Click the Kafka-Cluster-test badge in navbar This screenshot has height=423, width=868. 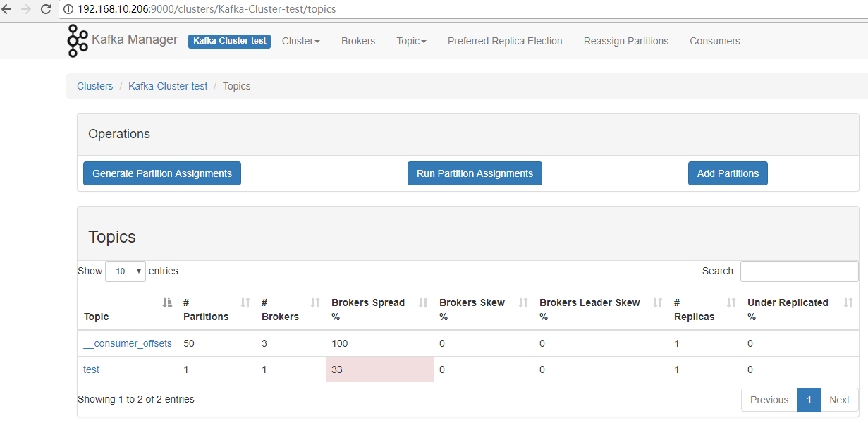[x=229, y=41]
